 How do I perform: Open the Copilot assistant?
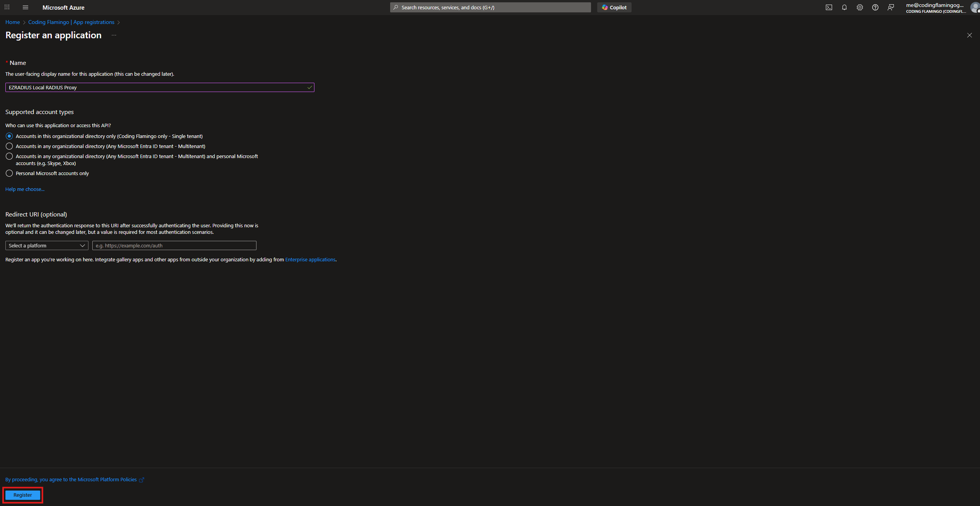614,7
